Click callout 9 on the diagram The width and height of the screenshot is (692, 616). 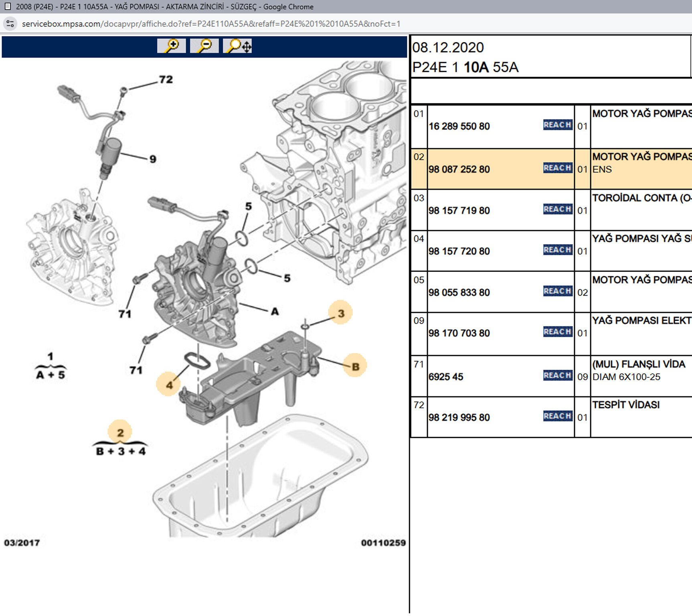point(153,159)
